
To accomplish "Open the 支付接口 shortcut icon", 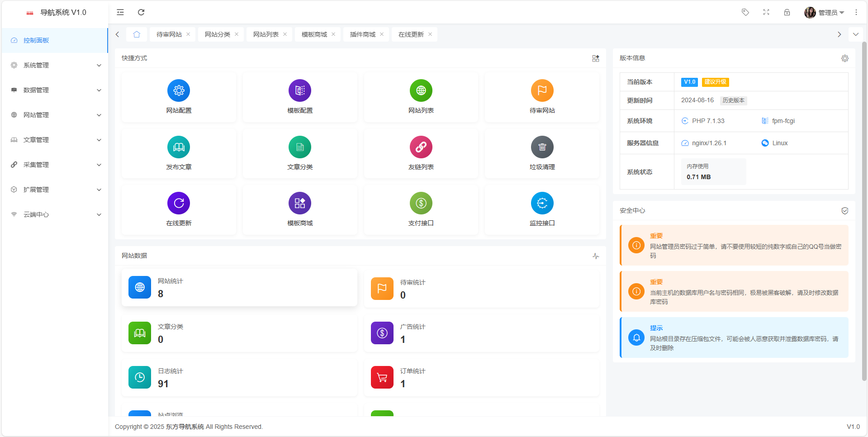I will coord(421,203).
